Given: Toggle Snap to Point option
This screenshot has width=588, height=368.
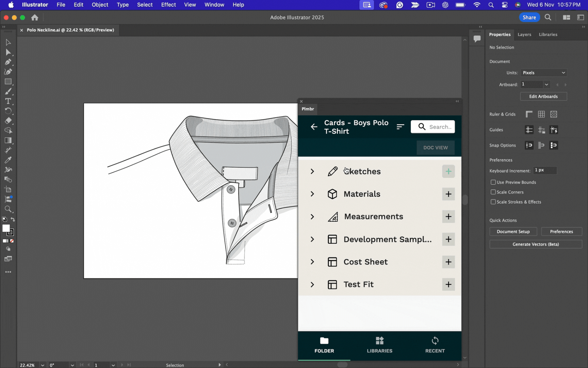Looking at the screenshot, I should coord(529,145).
